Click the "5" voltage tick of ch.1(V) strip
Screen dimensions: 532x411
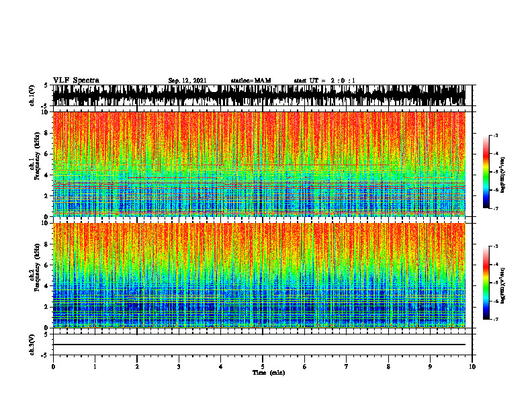tap(46, 86)
